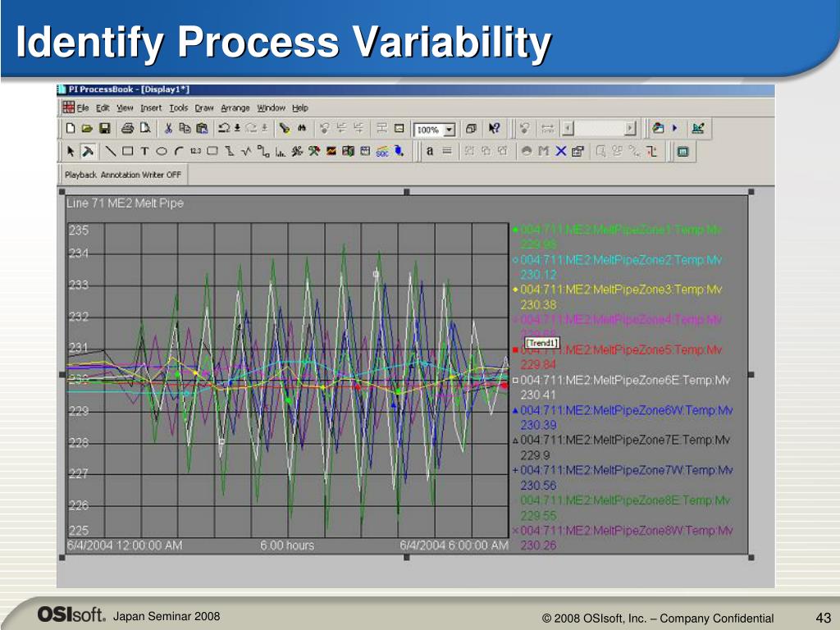Click the time scrollbar right arrow
Viewport: 840px width, 630px height.
click(x=630, y=129)
